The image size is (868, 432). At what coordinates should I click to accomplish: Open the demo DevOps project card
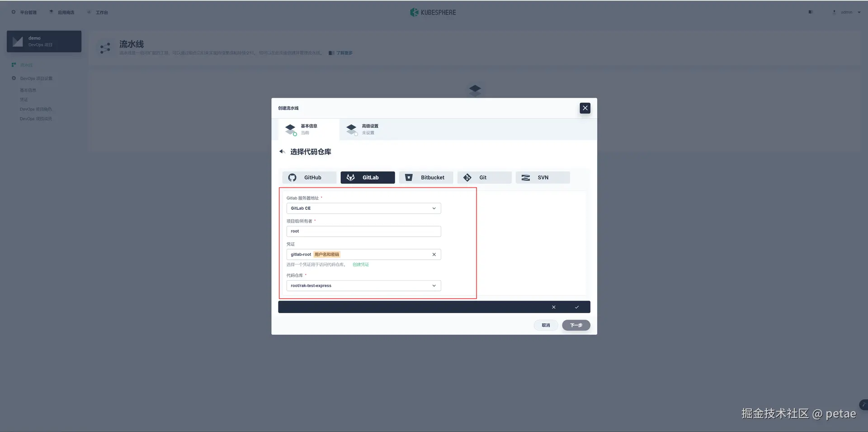44,42
